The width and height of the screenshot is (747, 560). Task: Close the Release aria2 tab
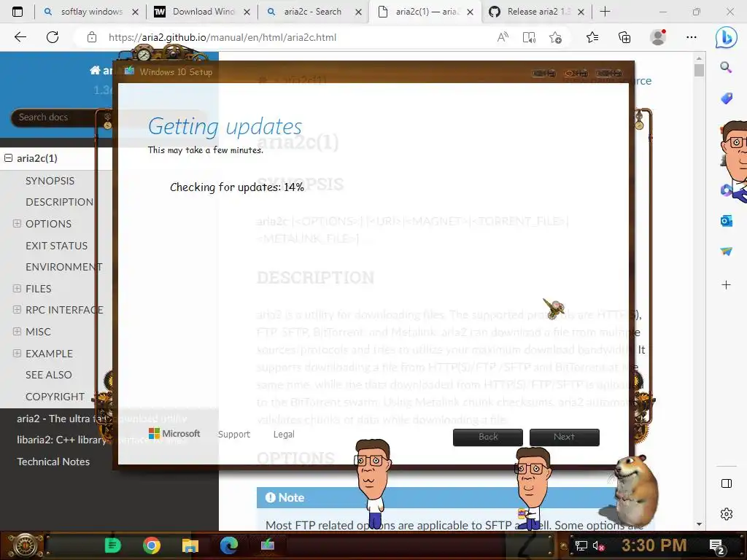click(581, 12)
